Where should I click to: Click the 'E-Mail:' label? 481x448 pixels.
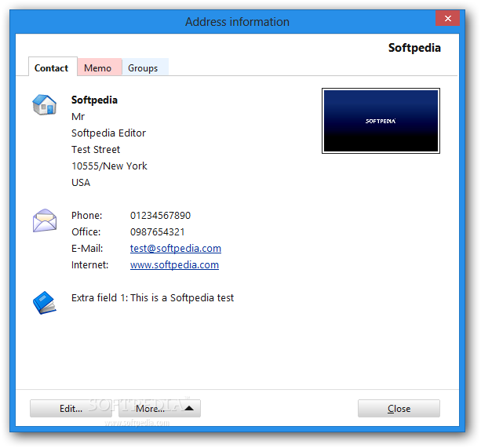click(87, 249)
